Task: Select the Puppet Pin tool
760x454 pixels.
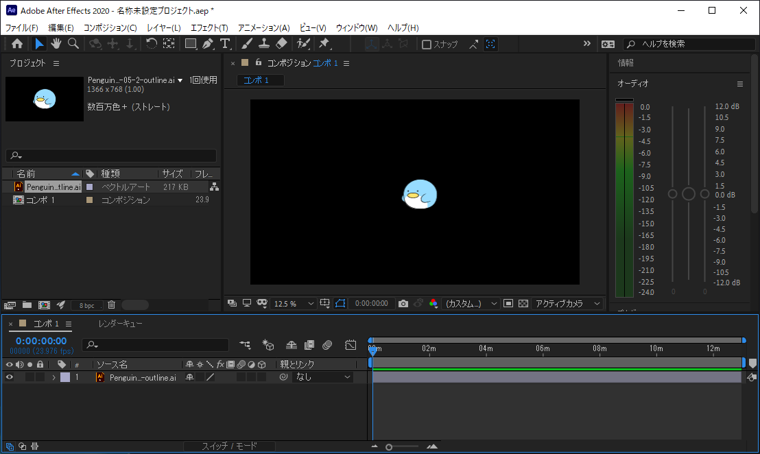Action: click(324, 44)
